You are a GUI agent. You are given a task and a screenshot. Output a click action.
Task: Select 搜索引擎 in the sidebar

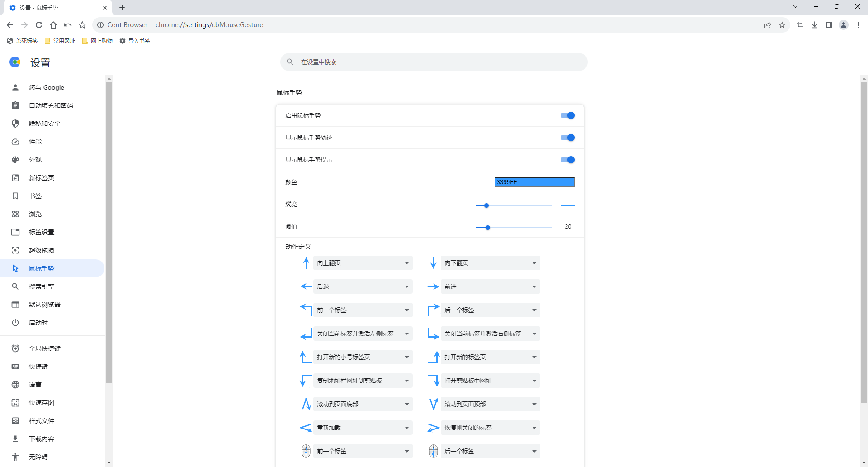pyautogui.click(x=52, y=286)
